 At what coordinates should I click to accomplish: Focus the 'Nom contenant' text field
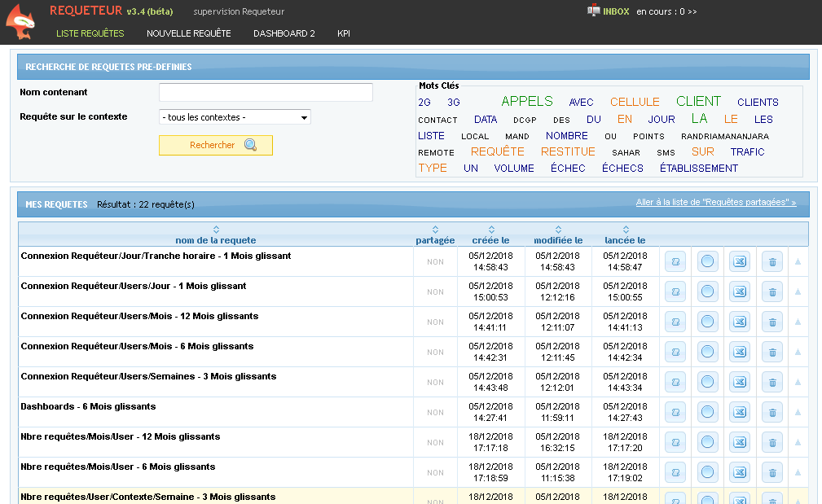point(266,92)
